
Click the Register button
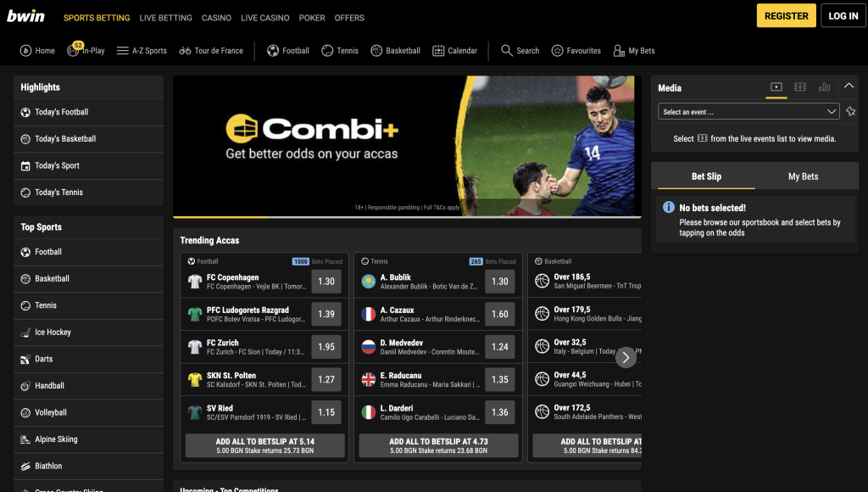point(786,16)
